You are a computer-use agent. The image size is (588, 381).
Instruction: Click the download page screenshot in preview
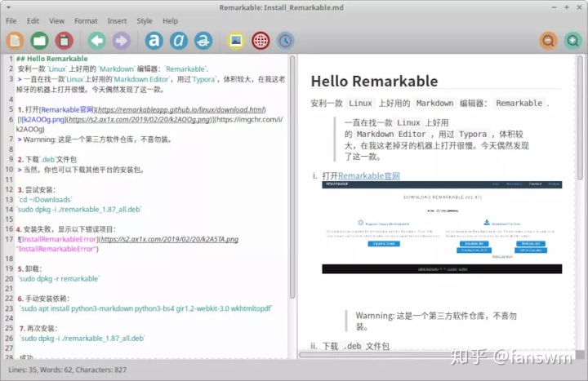[442, 228]
